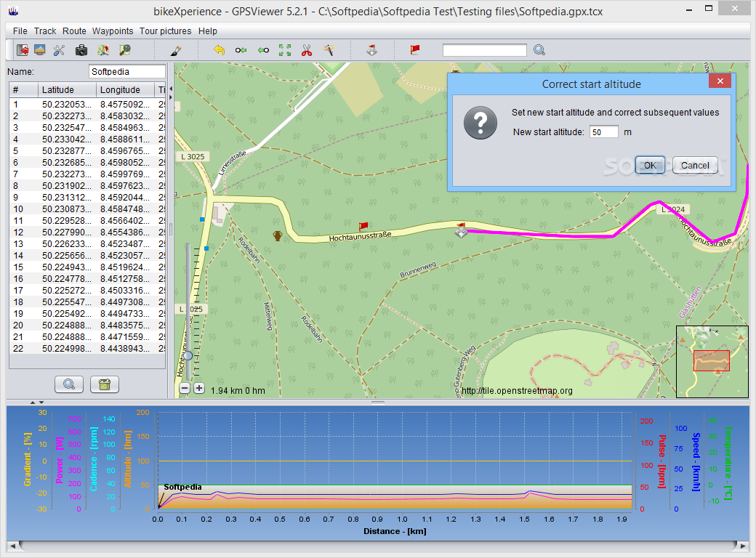Image resolution: width=756 pixels, height=558 pixels.
Task: Open the Route menu
Action: 74,31
